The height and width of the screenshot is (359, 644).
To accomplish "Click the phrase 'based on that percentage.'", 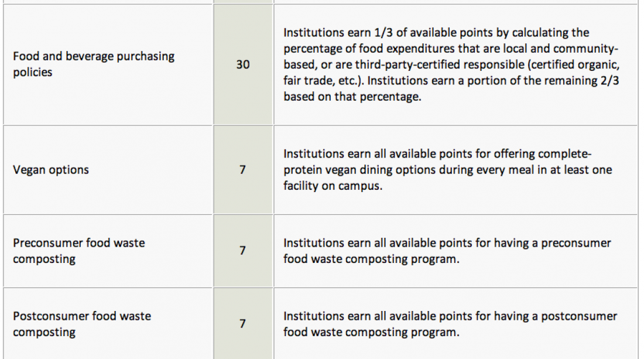I will point(352,97).
